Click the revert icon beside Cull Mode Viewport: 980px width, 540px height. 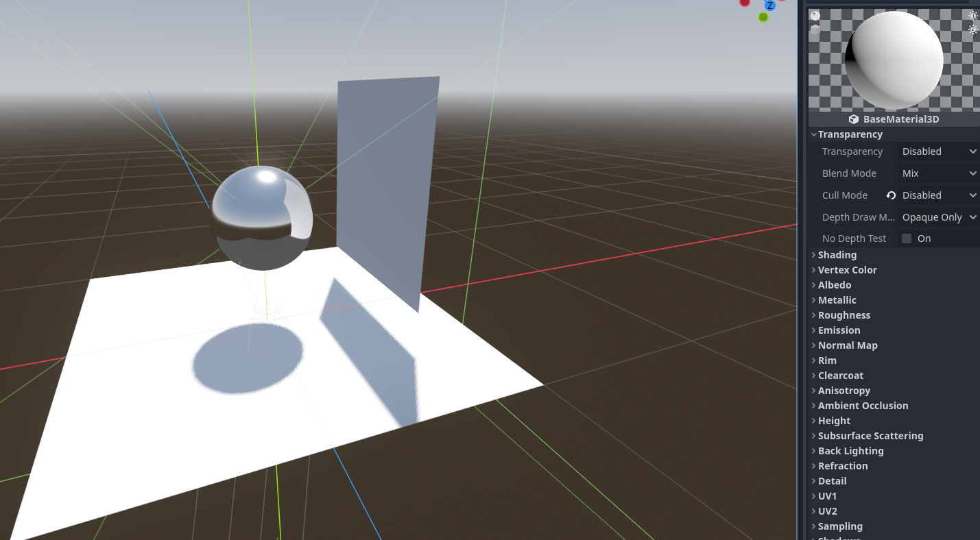890,195
